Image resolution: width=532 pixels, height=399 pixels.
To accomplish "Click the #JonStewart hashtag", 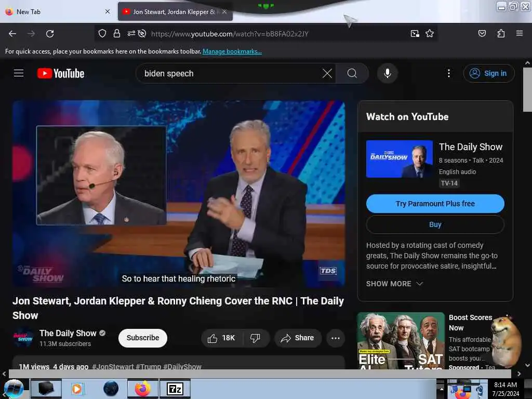I will pos(113,366).
